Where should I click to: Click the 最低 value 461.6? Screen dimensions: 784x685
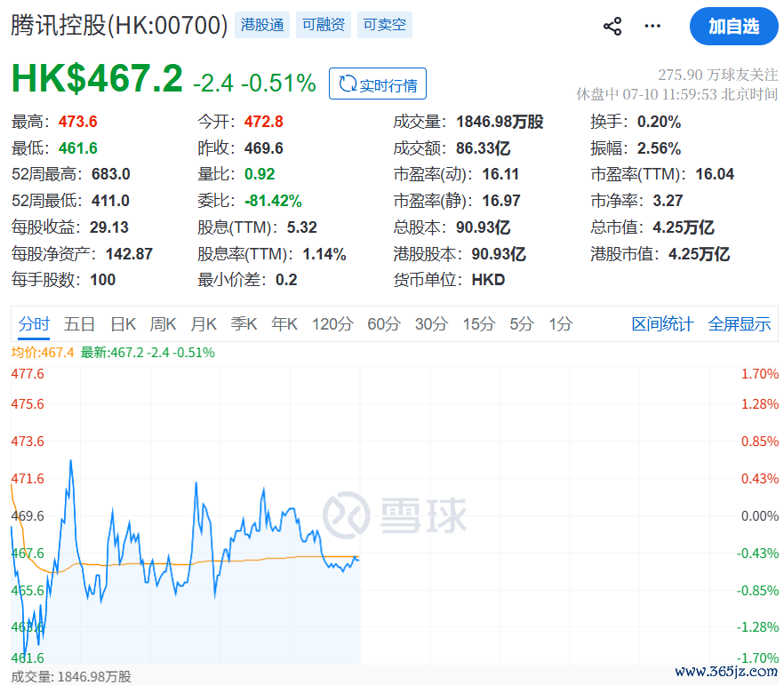pos(77,147)
